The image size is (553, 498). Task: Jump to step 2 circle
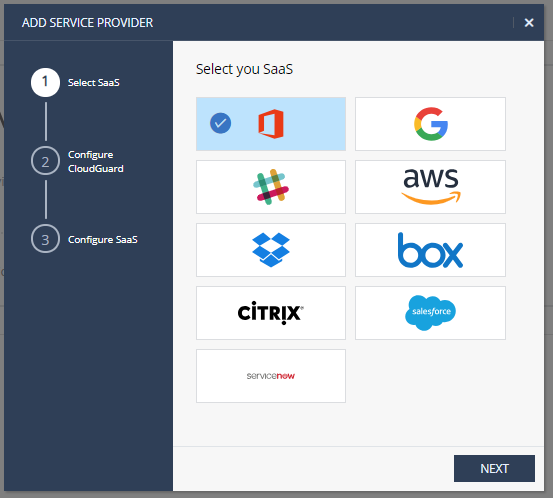45,161
